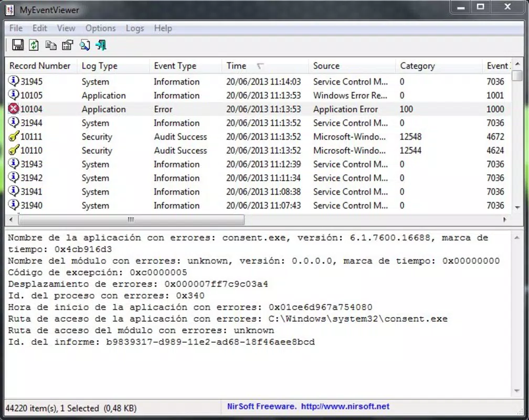Click the information icon of record 31945

(14, 81)
